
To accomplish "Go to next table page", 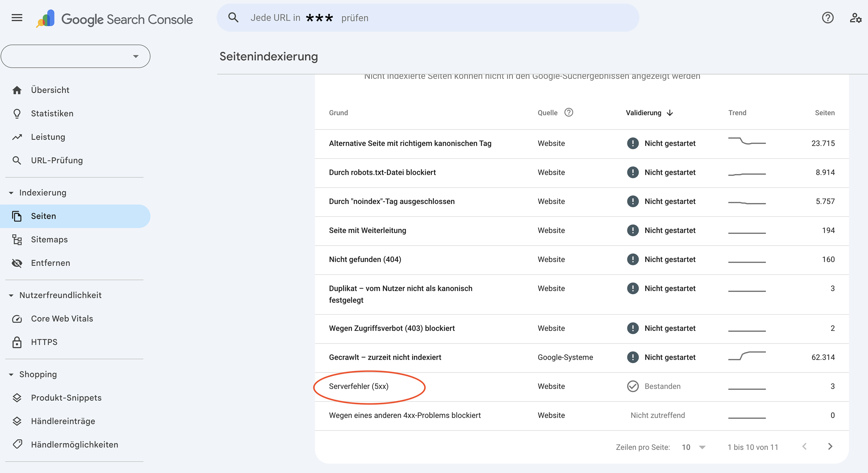I will (830, 447).
